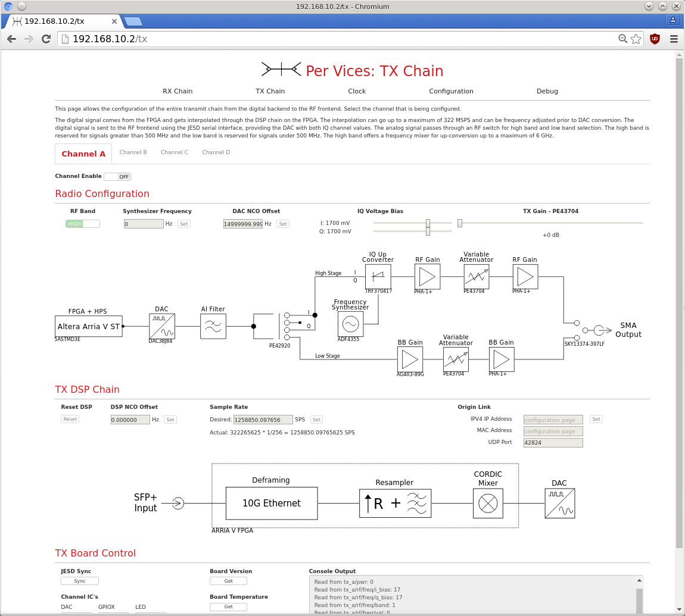685x616 pixels.
Task: Click the TX Gain PE43704 slider
Action: (550, 223)
